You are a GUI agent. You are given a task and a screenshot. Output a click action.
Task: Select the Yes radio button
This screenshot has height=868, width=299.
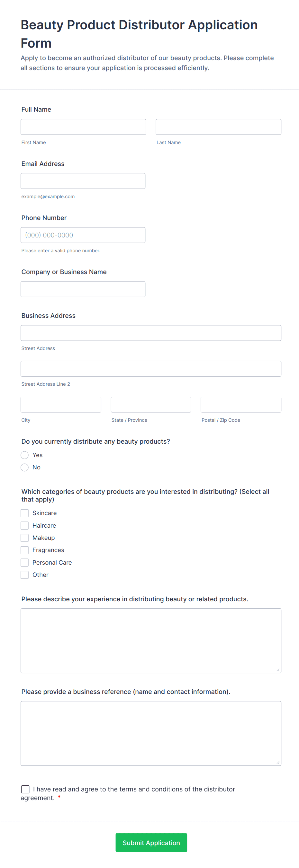[x=24, y=455]
